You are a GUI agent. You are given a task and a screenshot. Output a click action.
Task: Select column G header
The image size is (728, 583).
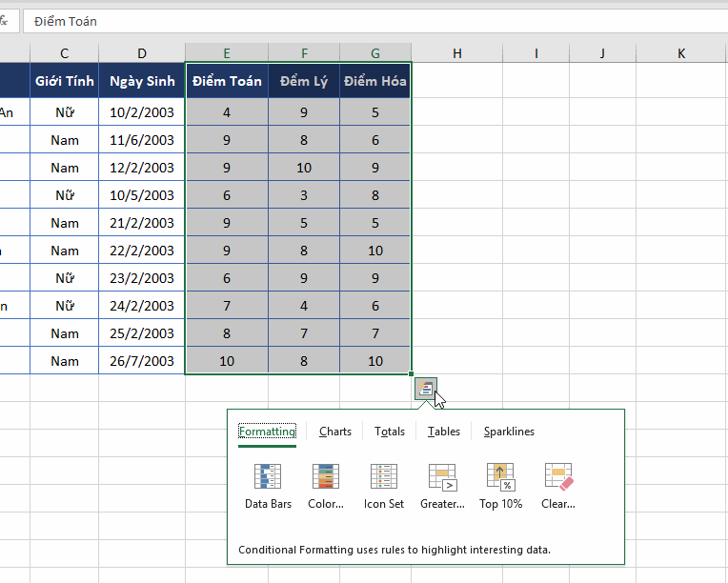pos(375,53)
